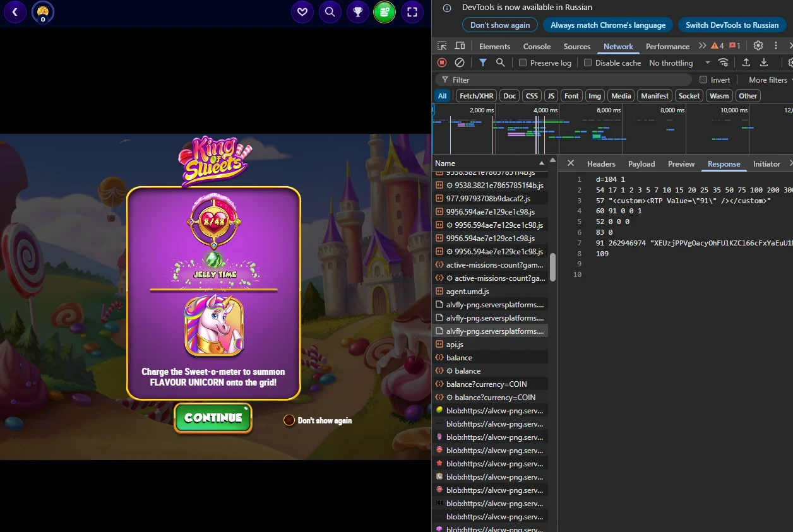
Task: Dismiss the DevTools info icon banner
Action: pos(447,8)
